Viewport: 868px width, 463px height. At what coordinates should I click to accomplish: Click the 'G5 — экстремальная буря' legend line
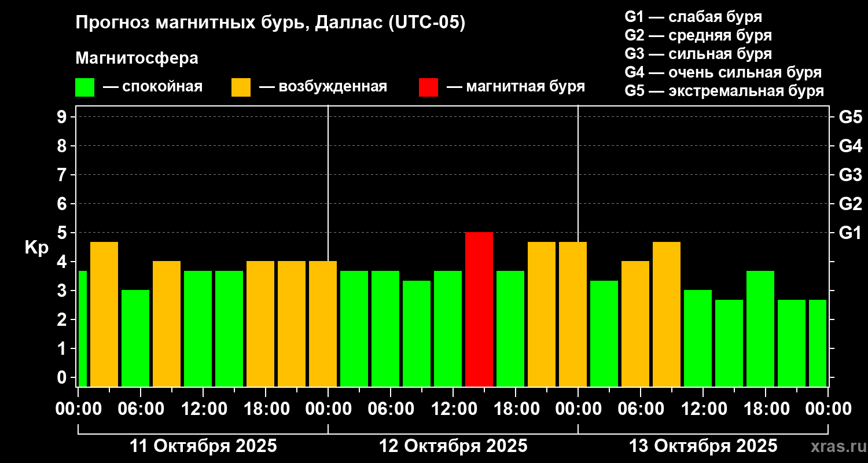[724, 91]
